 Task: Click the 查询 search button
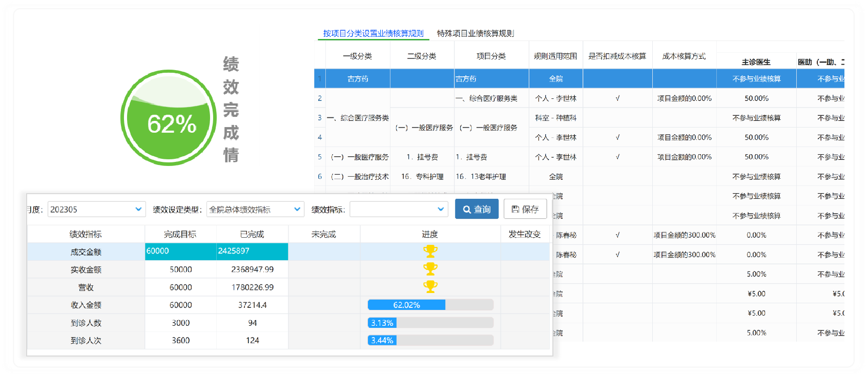477,209
